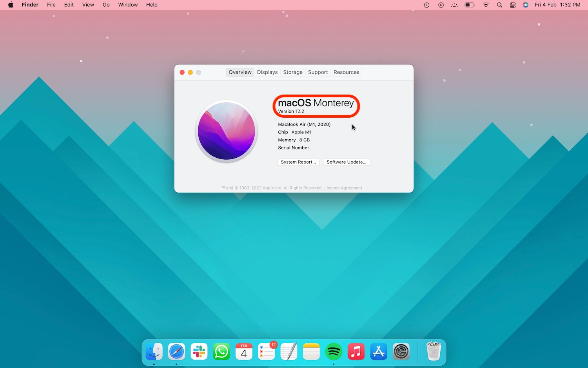Activate Siri from the menu bar
The image size is (588, 368).
point(525,5)
